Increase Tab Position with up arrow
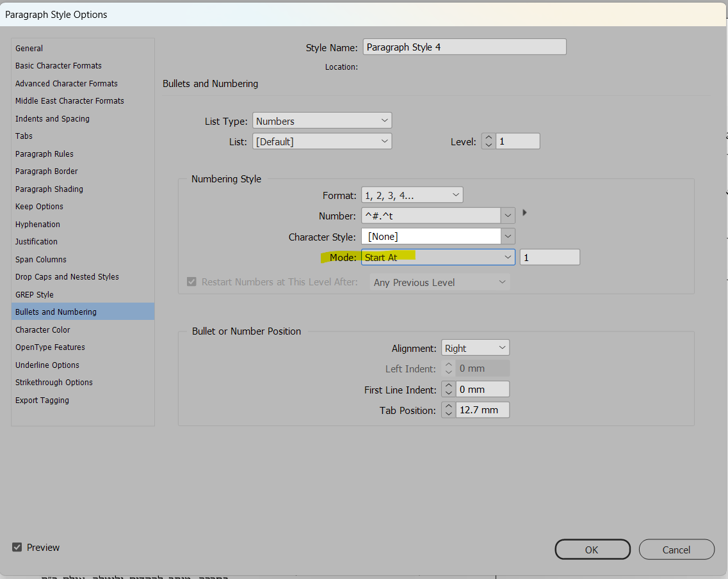Image resolution: width=728 pixels, height=579 pixels. coord(448,406)
